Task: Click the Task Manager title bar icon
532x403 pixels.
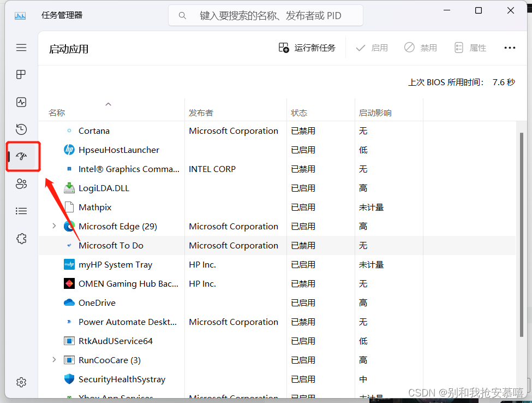Action: 20,16
